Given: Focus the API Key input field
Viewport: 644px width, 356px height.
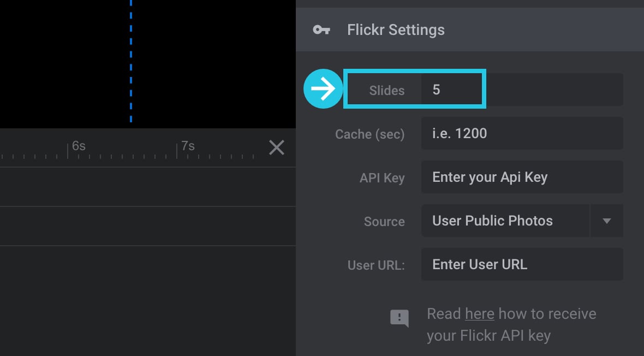Looking at the screenshot, I should point(522,177).
